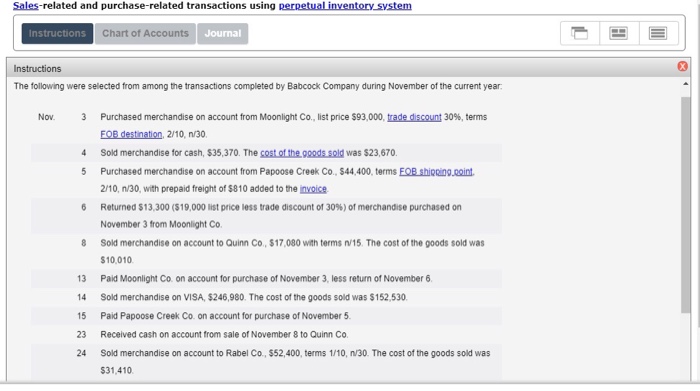Image resolution: width=700 pixels, height=391 pixels.
Task: Open the cost of the goods sold link
Action: pos(302,153)
